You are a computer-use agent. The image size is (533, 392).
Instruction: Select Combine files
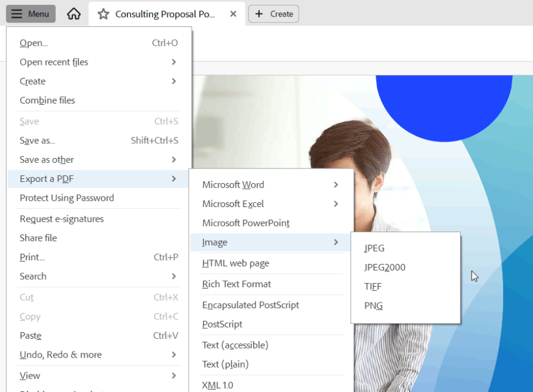pos(99,100)
